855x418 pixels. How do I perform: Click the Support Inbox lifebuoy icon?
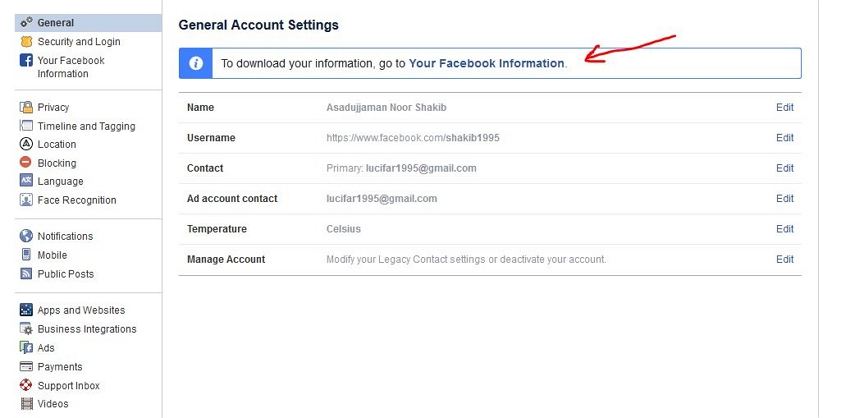coord(26,385)
